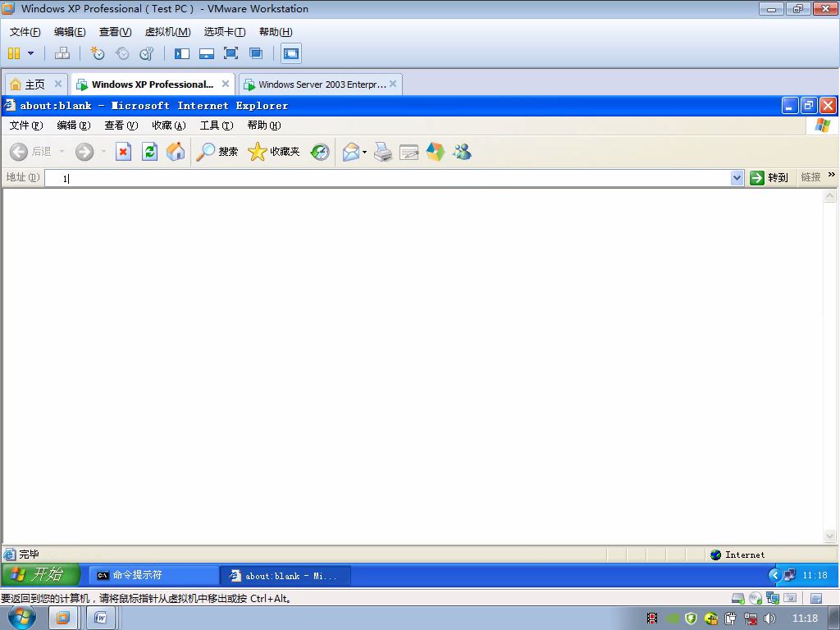Screen dimensions: 840x630
Task: Open the XP 开始 start menu
Action: (x=41, y=575)
